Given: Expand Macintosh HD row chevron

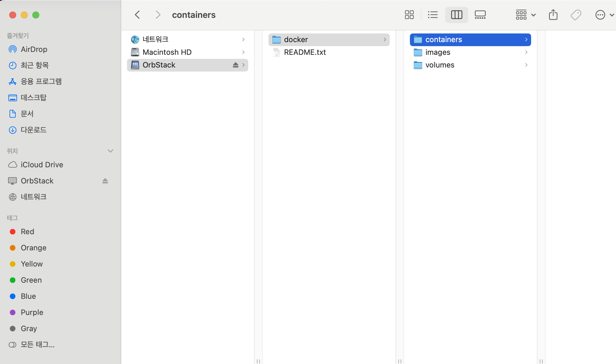Looking at the screenshot, I should (243, 52).
